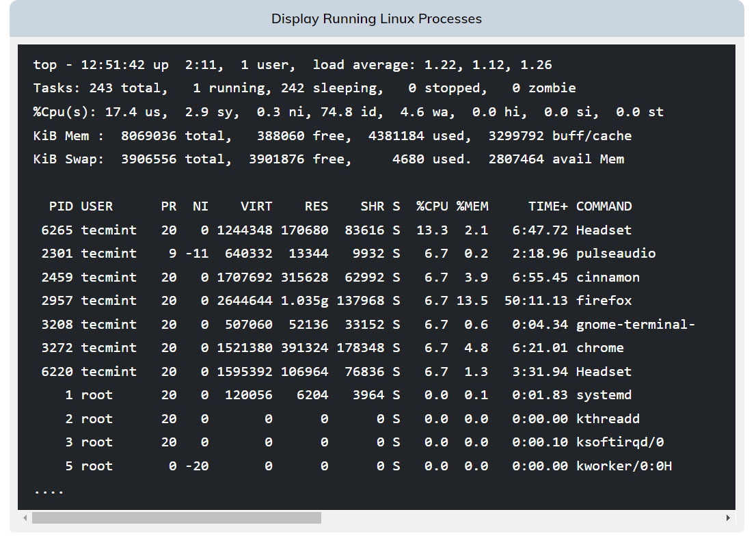
Task: Click cinnamon RES value 315628
Action: pos(304,277)
